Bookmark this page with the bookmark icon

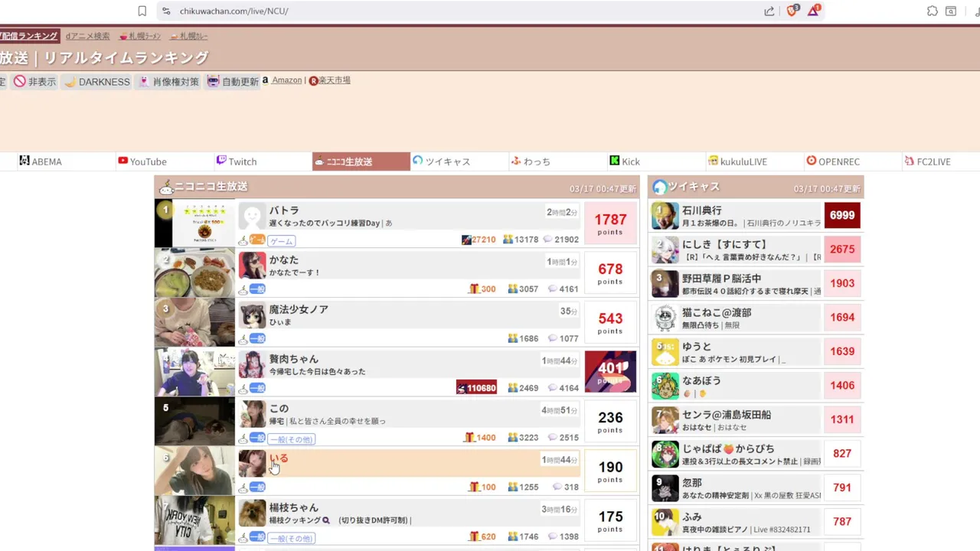tap(142, 11)
